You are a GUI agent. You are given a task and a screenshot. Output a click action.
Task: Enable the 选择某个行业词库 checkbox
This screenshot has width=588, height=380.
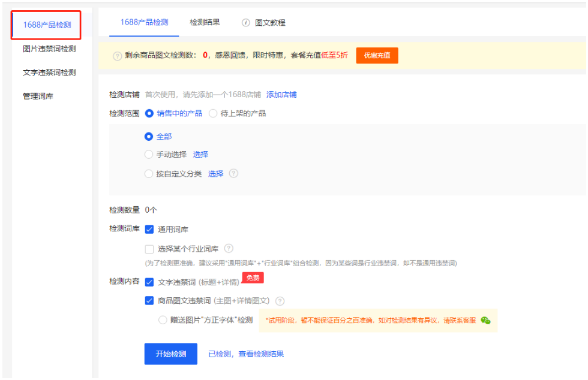[x=149, y=249]
